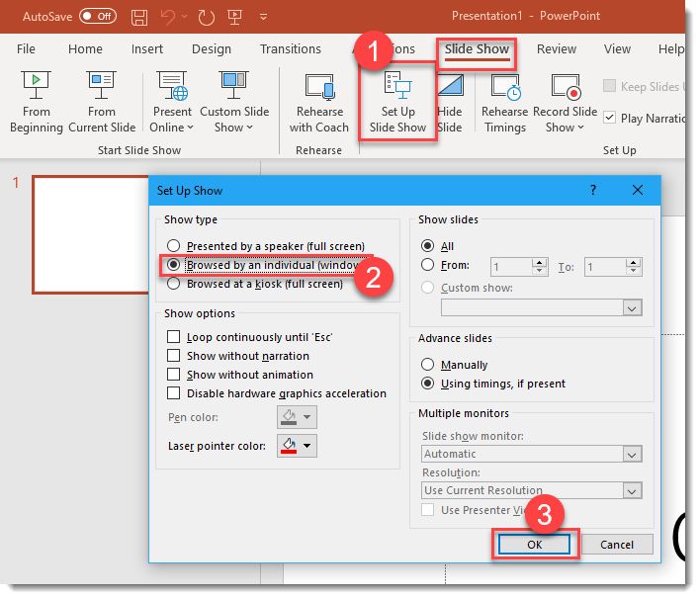Enable Loop continuously until Esc
This screenshot has height=599, width=700.
pyautogui.click(x=173, y=336)
